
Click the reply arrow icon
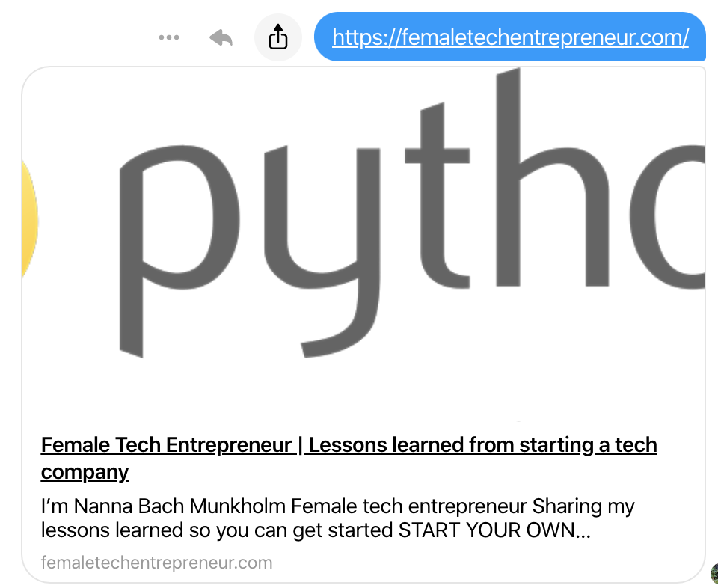[x=221, y=37]
